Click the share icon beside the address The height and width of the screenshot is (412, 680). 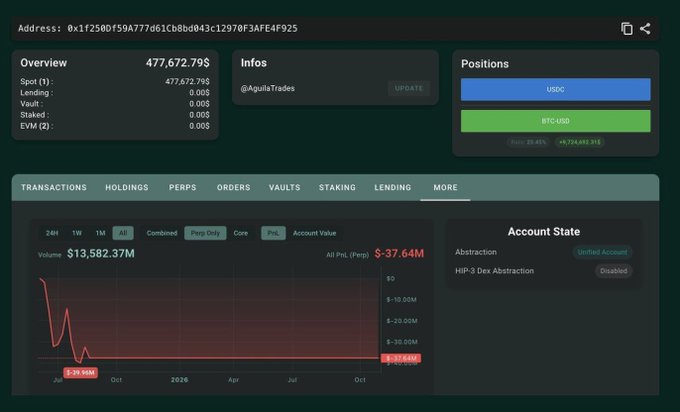(645, 29)
